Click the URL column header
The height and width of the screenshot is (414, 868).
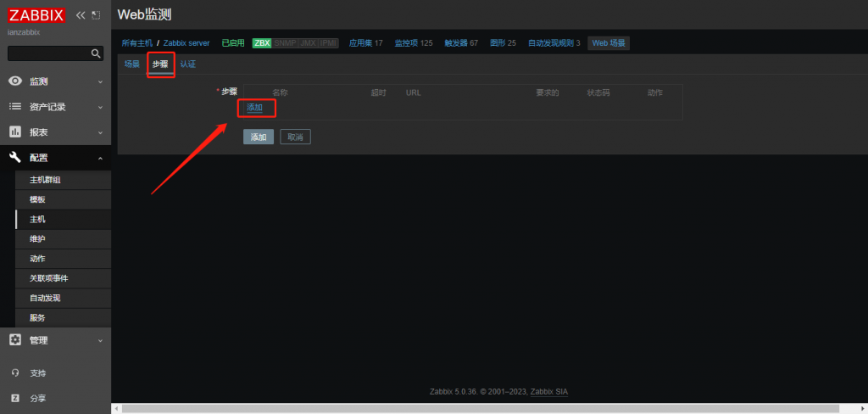click(x=414, y=92)
